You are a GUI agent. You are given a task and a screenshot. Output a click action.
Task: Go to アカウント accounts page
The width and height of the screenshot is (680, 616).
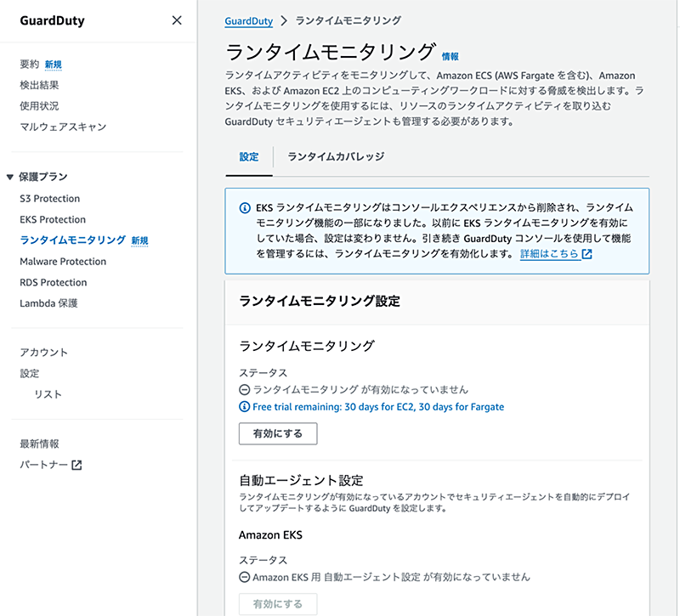click(44, 353)
